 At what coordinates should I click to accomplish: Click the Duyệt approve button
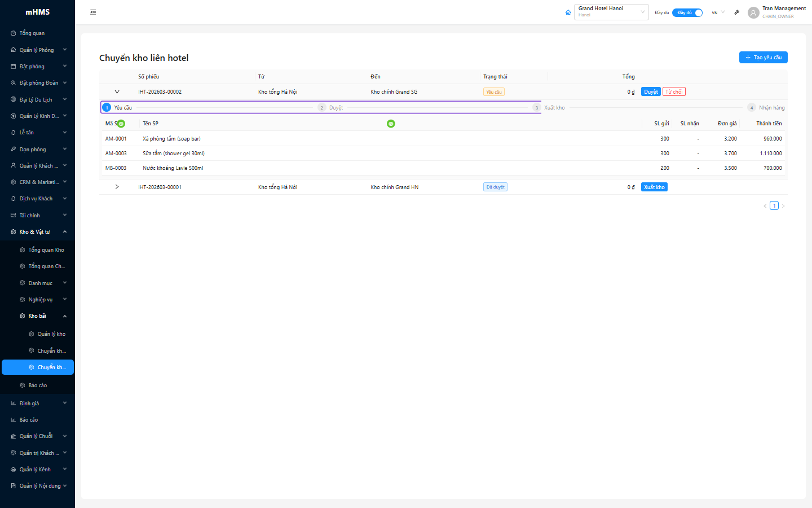(651, 92)
